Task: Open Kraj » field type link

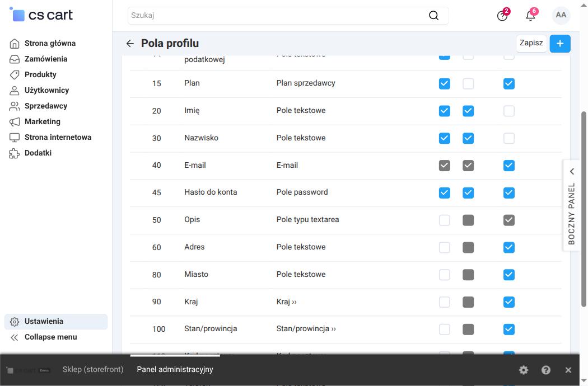Action: [287, 302]
